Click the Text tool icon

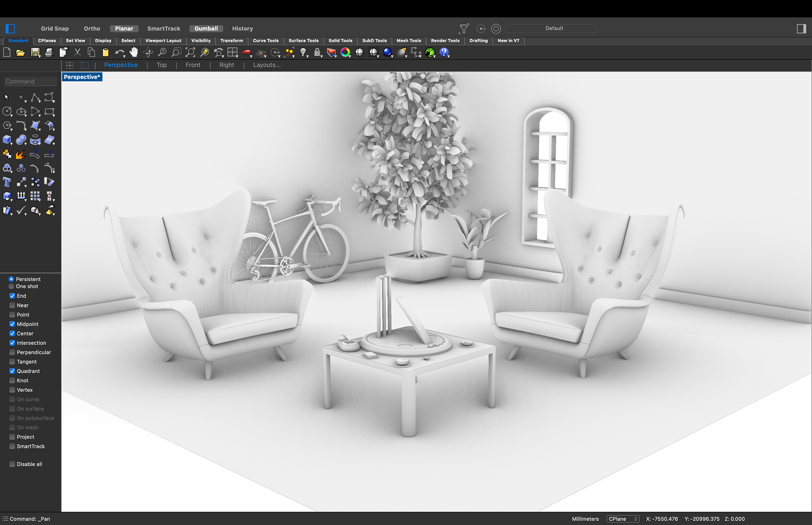tap(7, 182)
